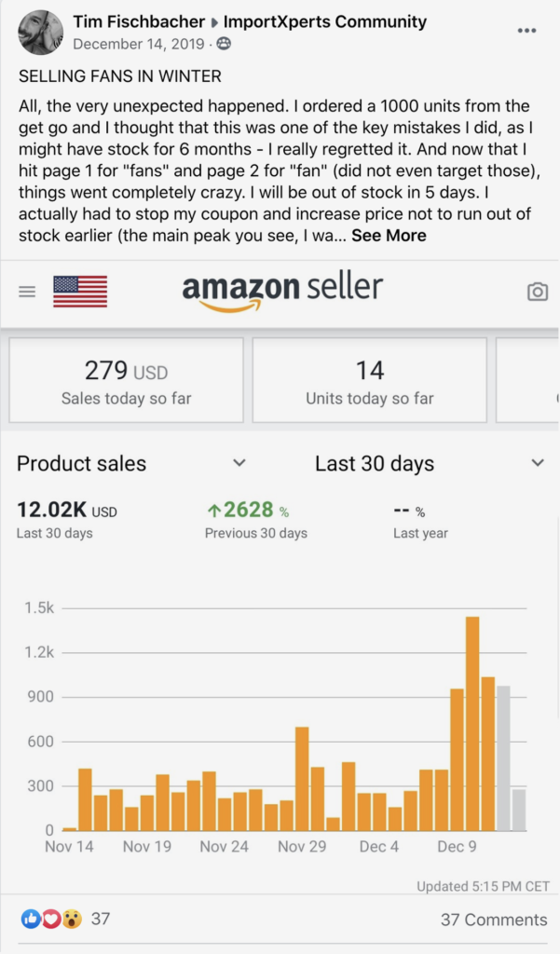Open the 37 Comments link
Viewport: 560px width, 954px height.
[494, 920]
